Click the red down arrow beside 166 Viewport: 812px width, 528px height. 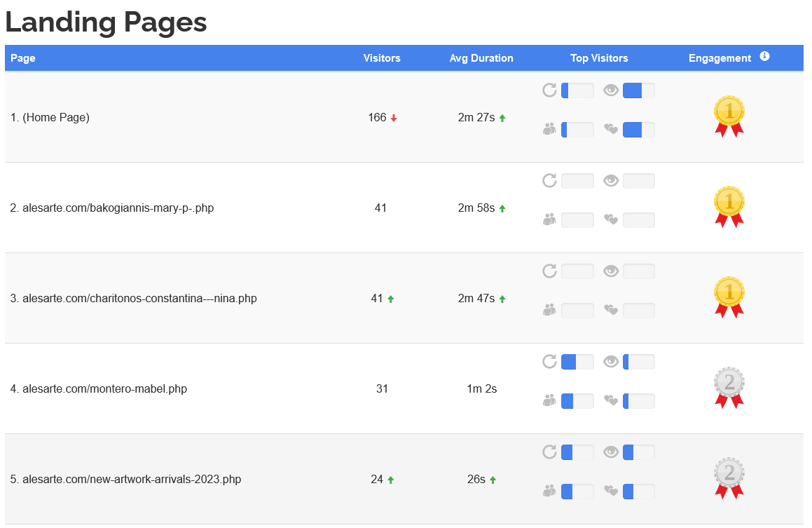point(394,118)
